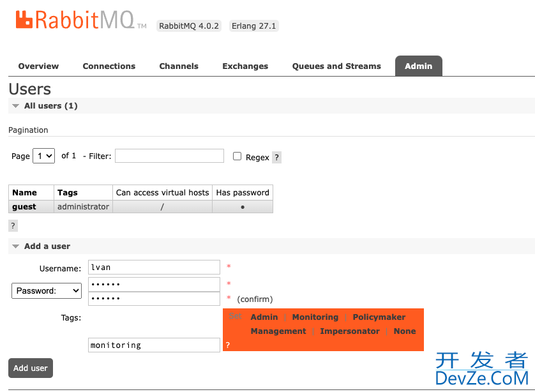
Task: Open the guest user link
Action: coord(24,207)
